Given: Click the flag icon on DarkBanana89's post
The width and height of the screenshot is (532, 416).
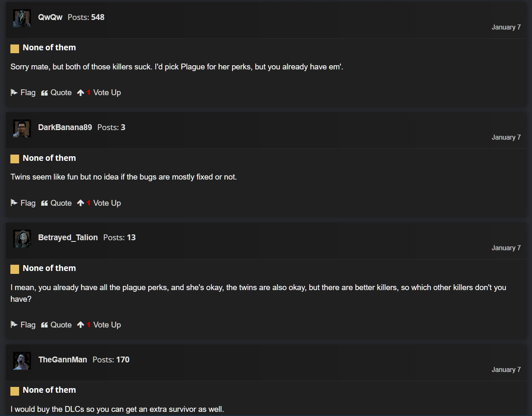Looking at the screenshot, I should 14,203.
